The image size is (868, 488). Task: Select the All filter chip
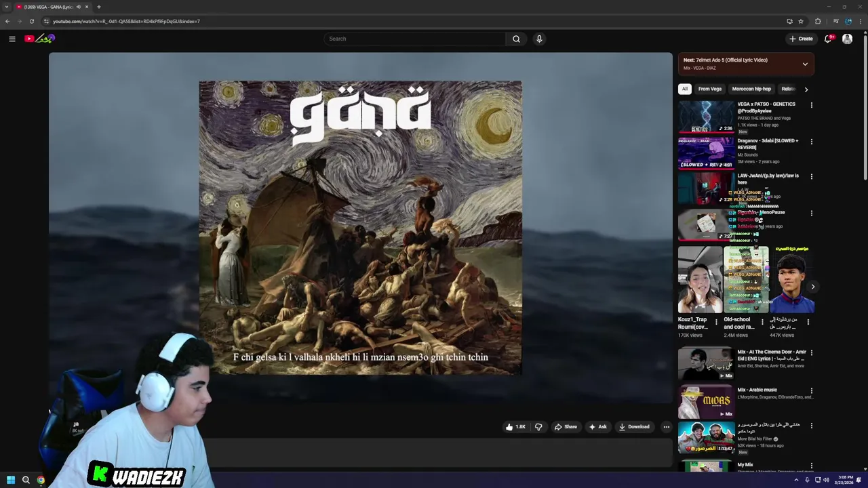[x=685, y=89]
